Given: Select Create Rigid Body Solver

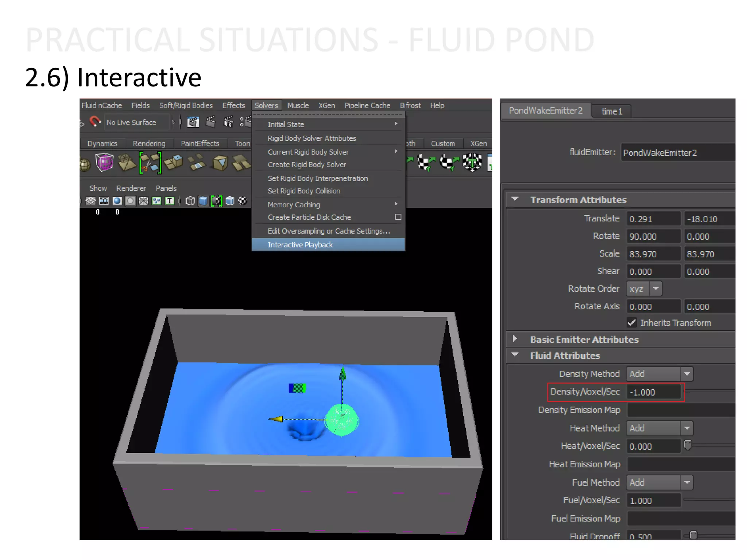Looking at the screenshot, I should pyautogui.click(x=328, y=164).
